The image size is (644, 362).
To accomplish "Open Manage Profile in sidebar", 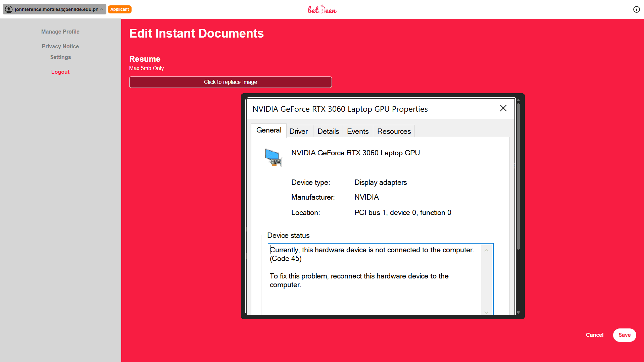I will coord(60,32).
